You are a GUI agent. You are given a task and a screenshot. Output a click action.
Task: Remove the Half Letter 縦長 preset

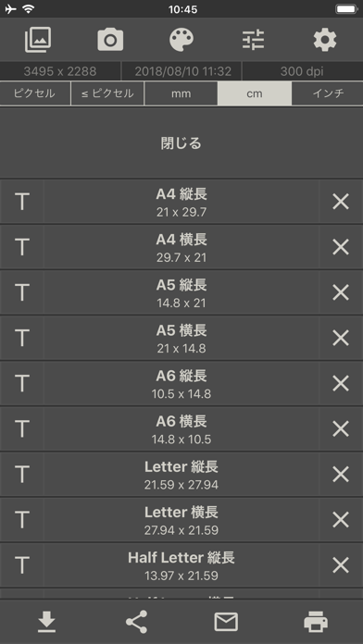(341, 565)
